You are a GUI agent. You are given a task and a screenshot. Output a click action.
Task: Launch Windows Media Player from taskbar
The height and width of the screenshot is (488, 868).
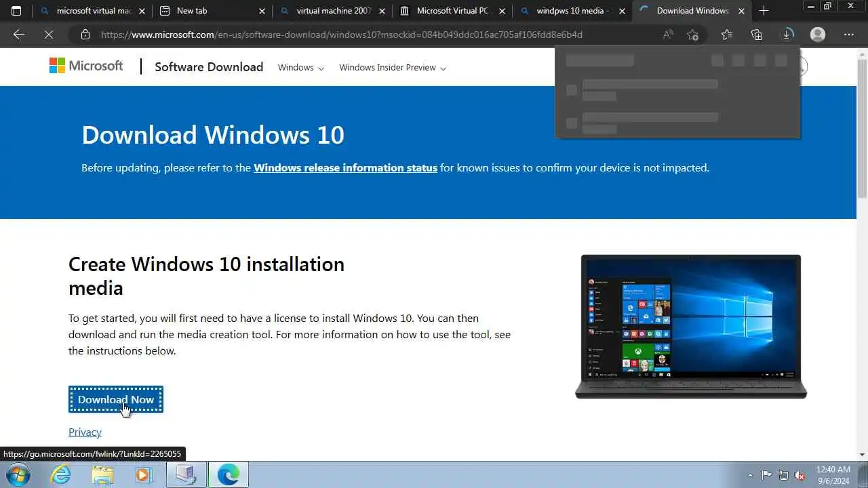click(x=143, y=474)
